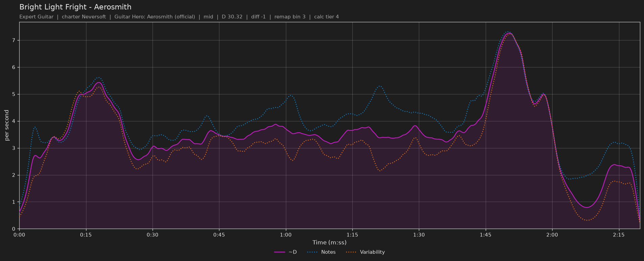Select the '~D' legend entry

(286, 252)
